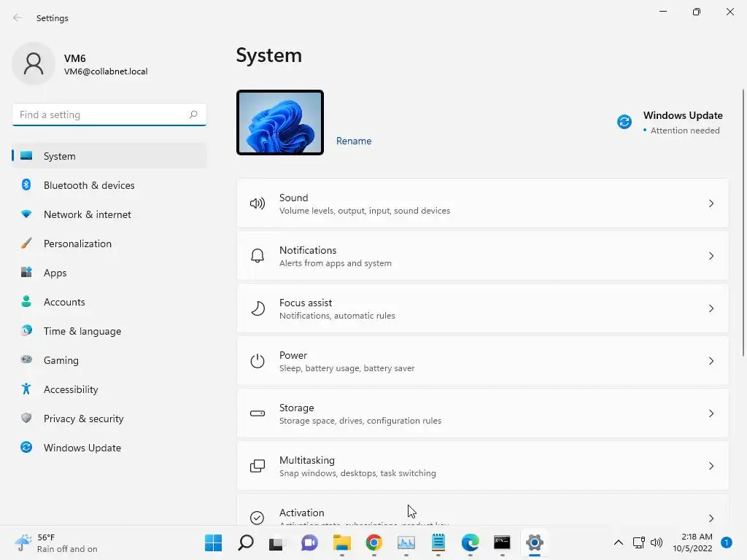This screenshot has width=747, height=560.
Task: Click the VM6 account name
Action: 75,58
